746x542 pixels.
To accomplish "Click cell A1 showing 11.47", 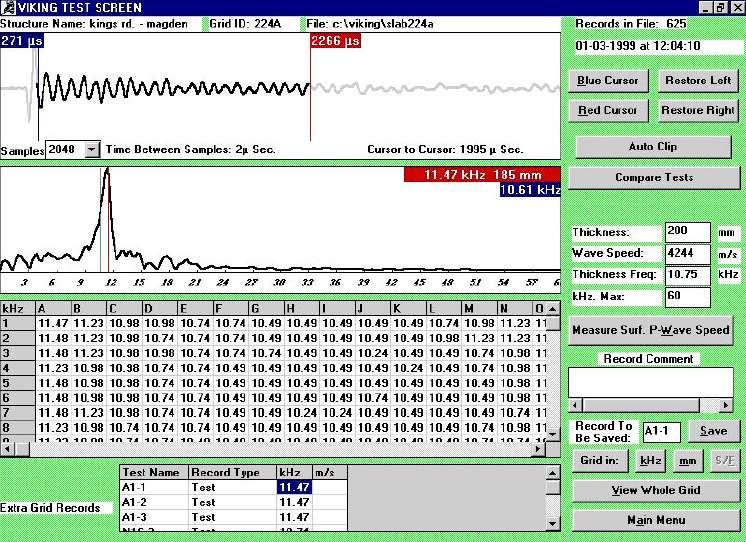I will pos(53,323).
